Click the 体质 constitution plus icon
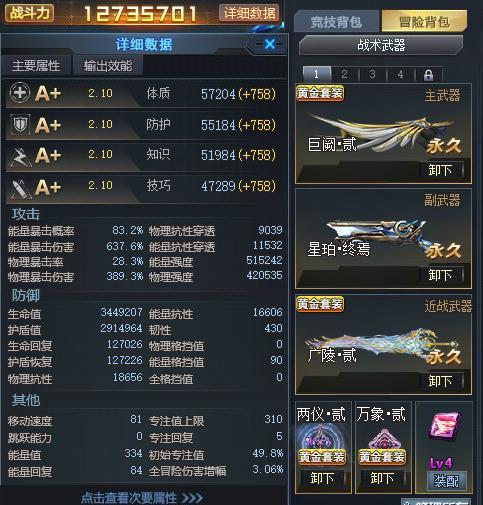The width and height of the screenshot is (483, 505). 20,93
